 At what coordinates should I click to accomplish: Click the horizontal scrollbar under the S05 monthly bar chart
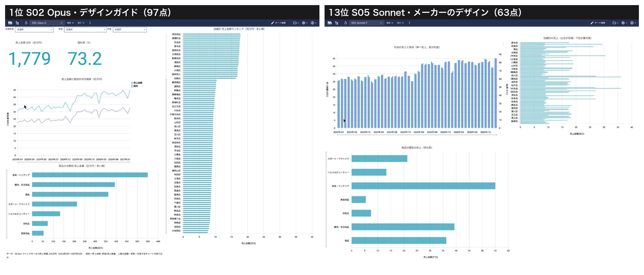[x=417, y=135]
